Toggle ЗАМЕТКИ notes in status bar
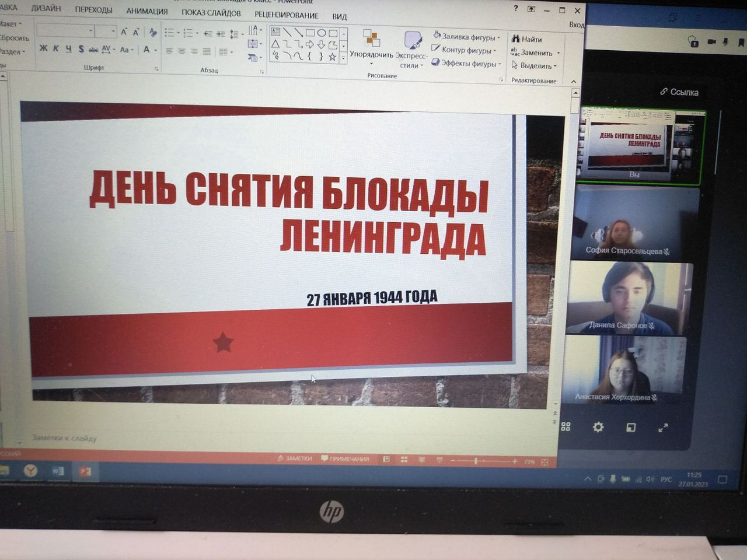 pyautogui.click(x=295, y=459)
